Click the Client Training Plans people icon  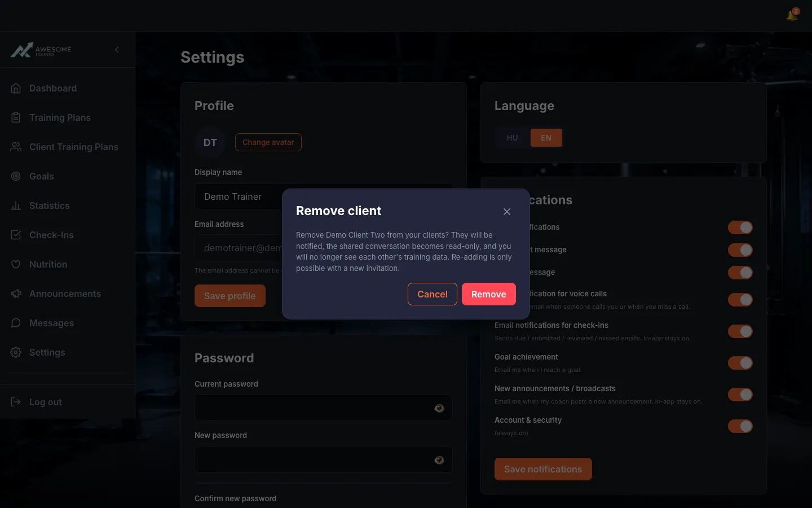(x=16, y=147)
